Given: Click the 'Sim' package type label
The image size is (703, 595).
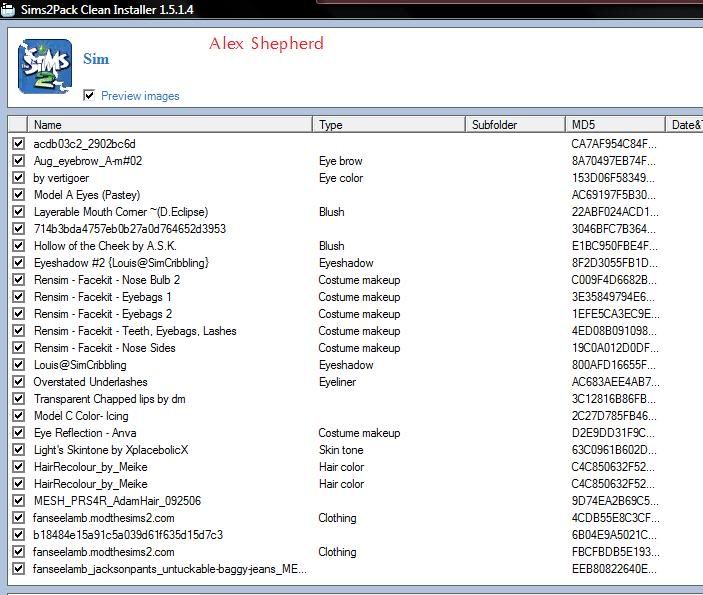Looking at the screenshot, I should pyautogui.click(x=96, y=59).
